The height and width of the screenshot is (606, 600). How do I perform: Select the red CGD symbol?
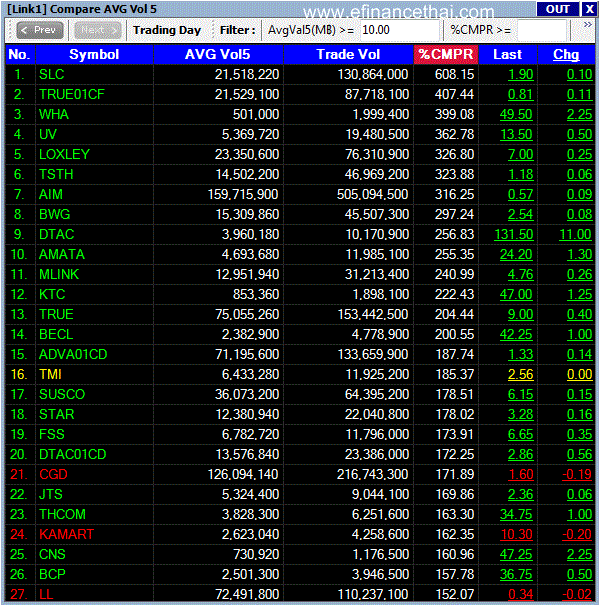(x=53, y=475)
